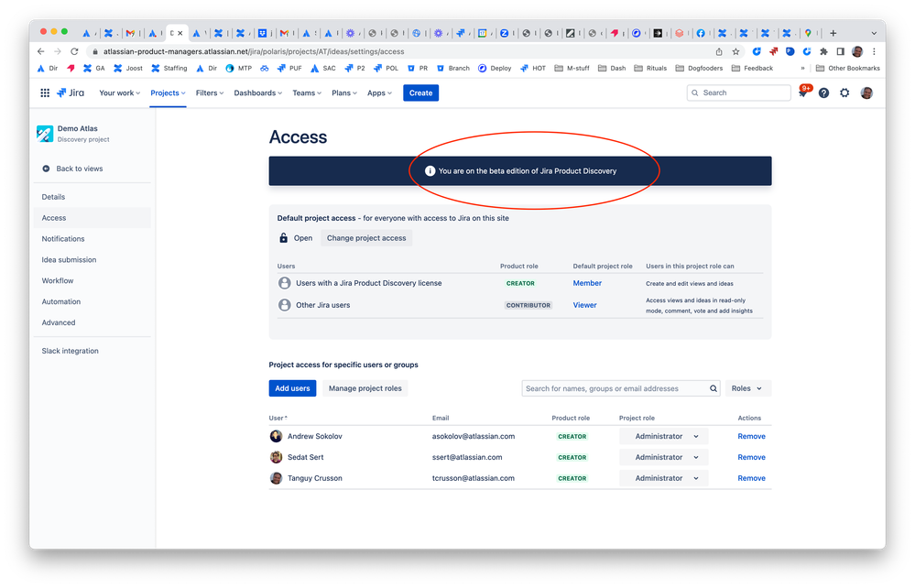Click Tanguy Crusson's avatar
This screenshot has height=588, width=915.
pyautogui.click(x=276, y=478)
